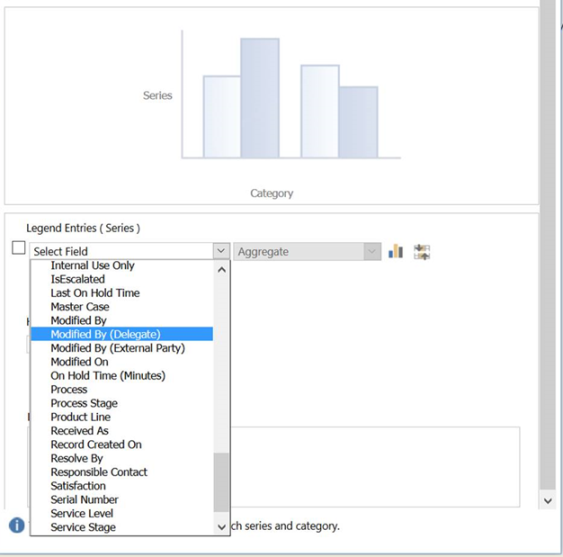Click dropdown list scroll-down arrow
The width and height of the screenshot is (563, 557).
(222, 527)
